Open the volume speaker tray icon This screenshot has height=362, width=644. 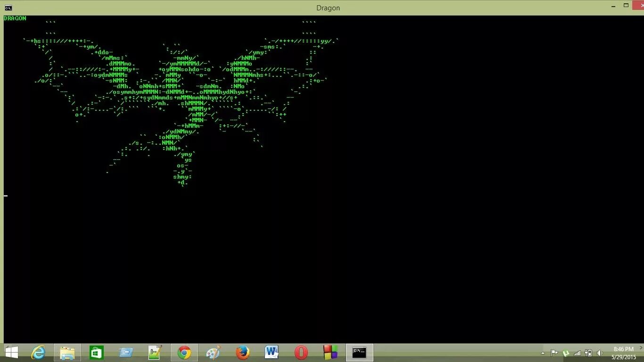coord(600,353)
